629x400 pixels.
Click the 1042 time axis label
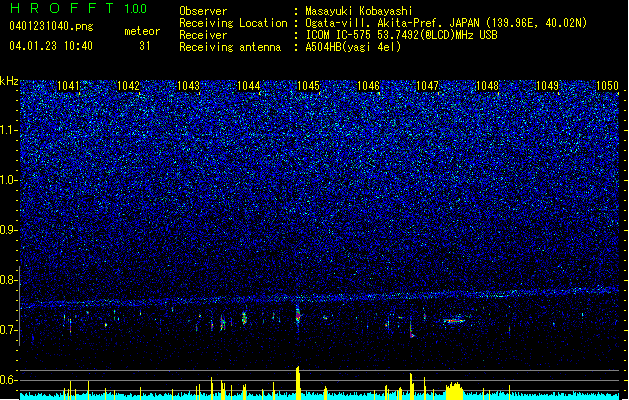[x=128, y=86]
